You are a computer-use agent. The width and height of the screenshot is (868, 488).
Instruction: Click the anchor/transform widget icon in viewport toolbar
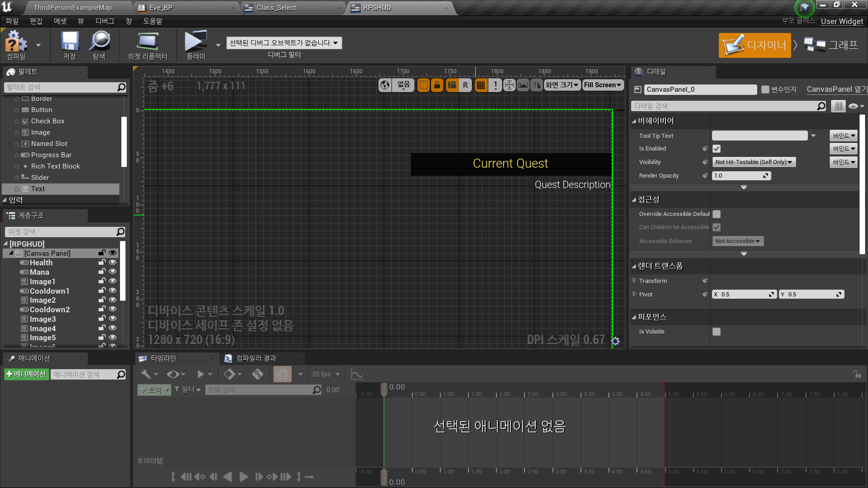509,85
